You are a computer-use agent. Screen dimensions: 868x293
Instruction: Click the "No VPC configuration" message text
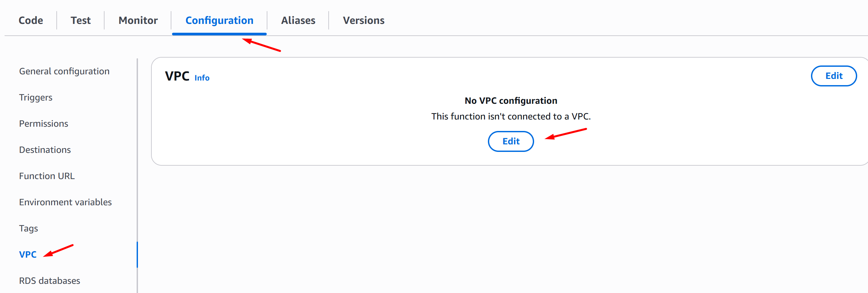click(x=511, y=101)
